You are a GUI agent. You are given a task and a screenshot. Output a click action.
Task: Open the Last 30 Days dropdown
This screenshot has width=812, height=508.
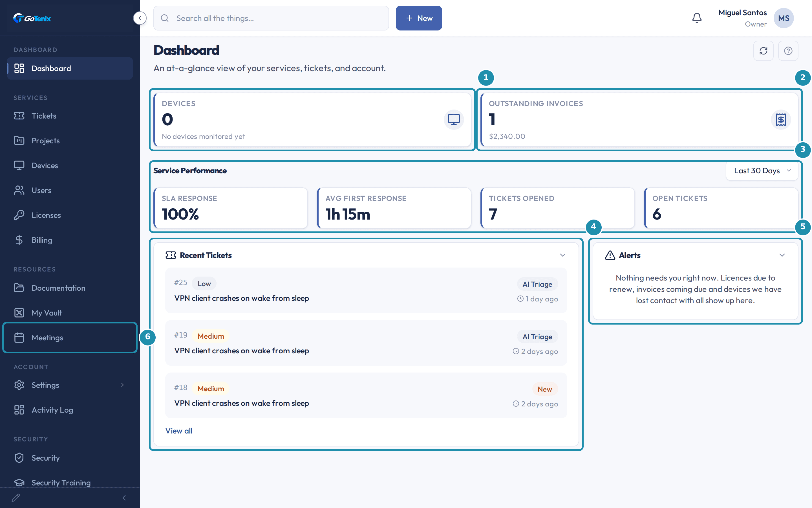(x=762, y=171)
